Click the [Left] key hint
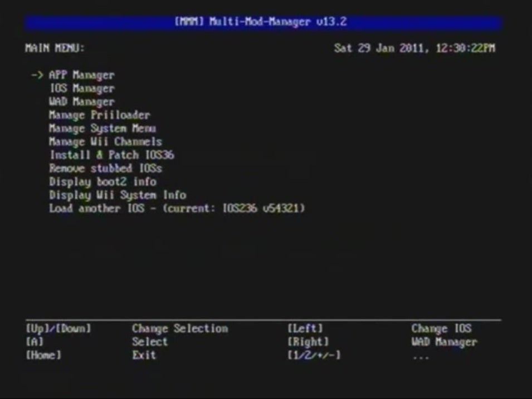The image size is (532, 399). pyautogui.click(x=305, y=328)
